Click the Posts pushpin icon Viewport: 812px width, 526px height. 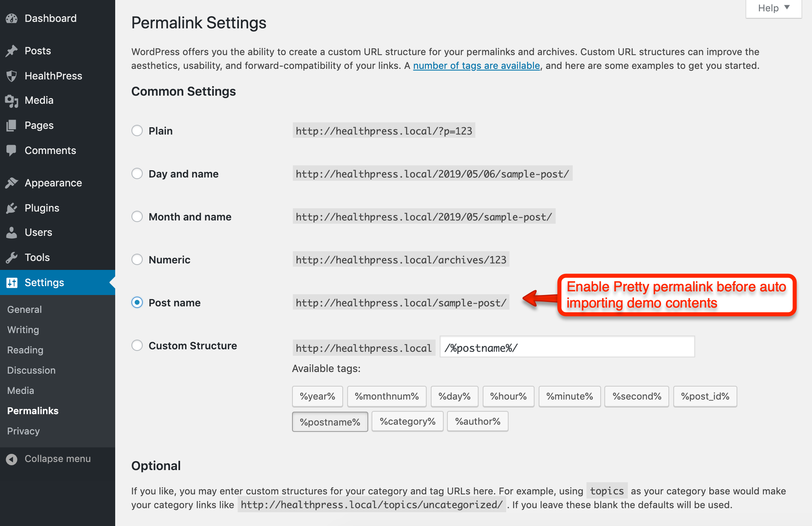pyautogui.click(x=12, y=51)
